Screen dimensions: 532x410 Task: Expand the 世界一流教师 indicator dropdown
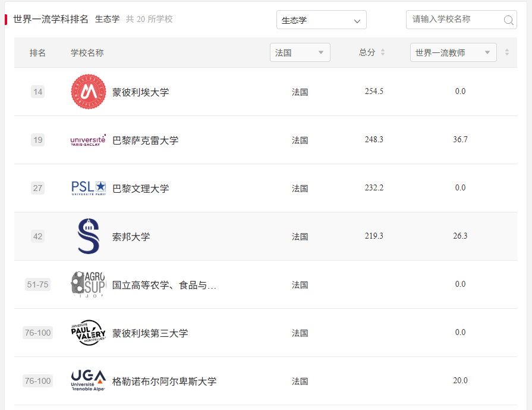coord(453,52)
